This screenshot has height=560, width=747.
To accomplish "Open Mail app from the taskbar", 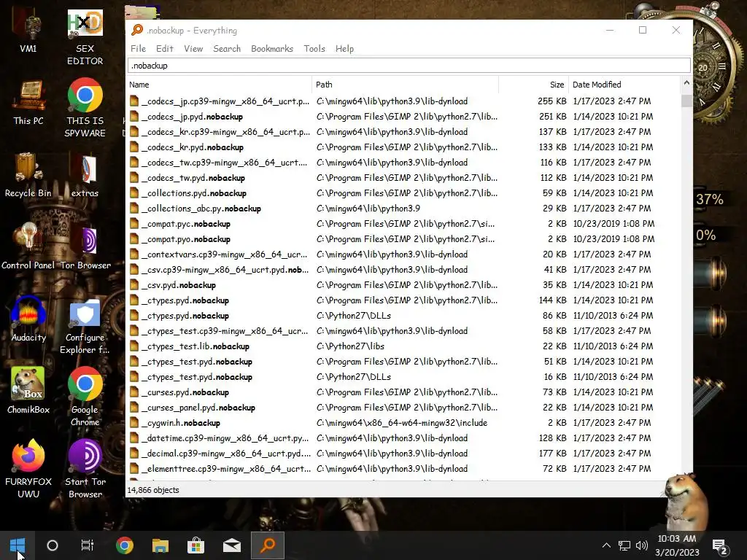I will (x=231, y=545).
